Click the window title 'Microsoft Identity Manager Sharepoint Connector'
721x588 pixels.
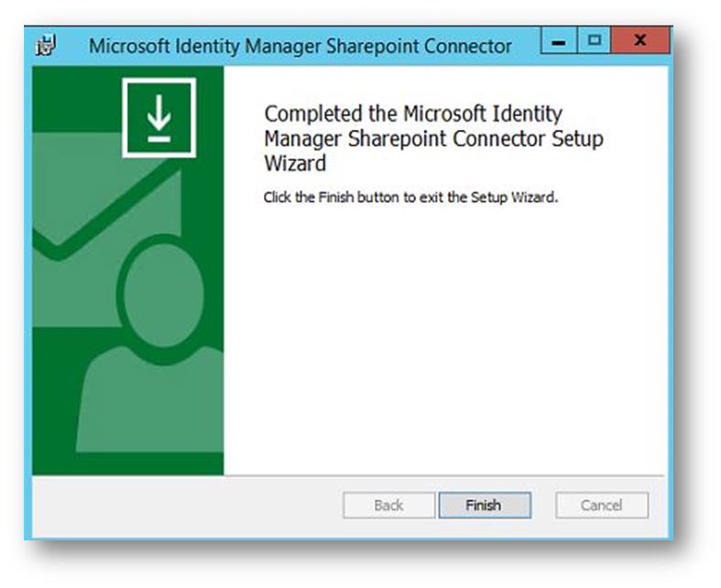pyautogui.click(x=300, y=46)
